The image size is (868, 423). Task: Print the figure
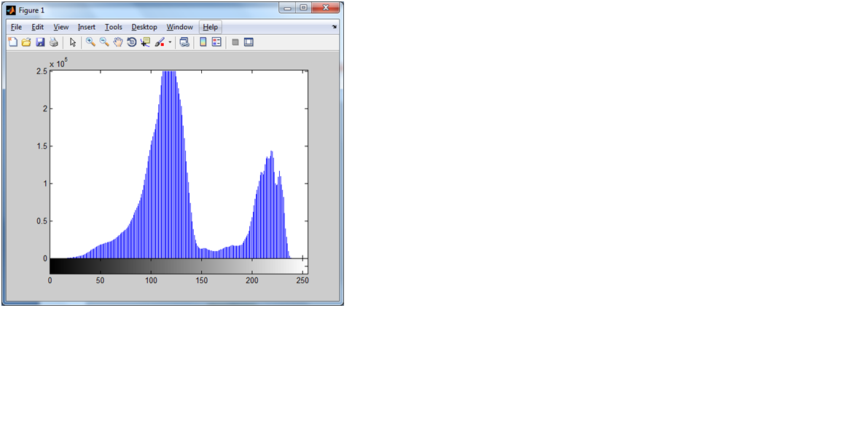click(54, 41)
